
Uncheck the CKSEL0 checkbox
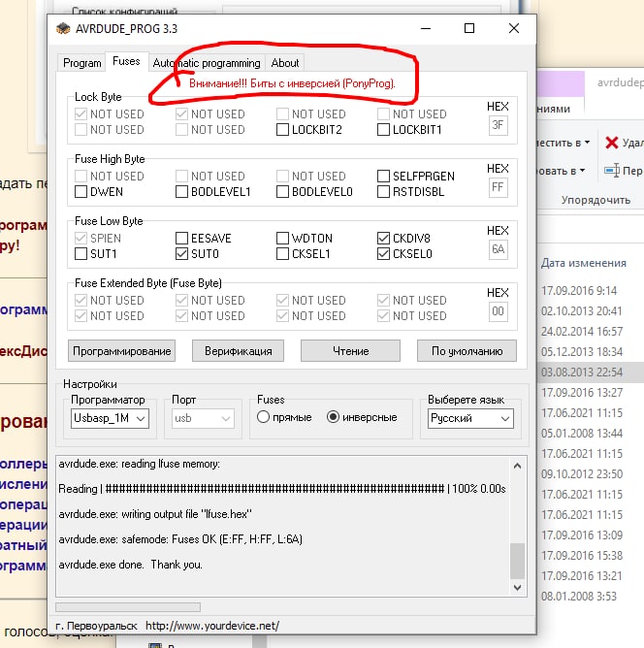pos(383,254)
